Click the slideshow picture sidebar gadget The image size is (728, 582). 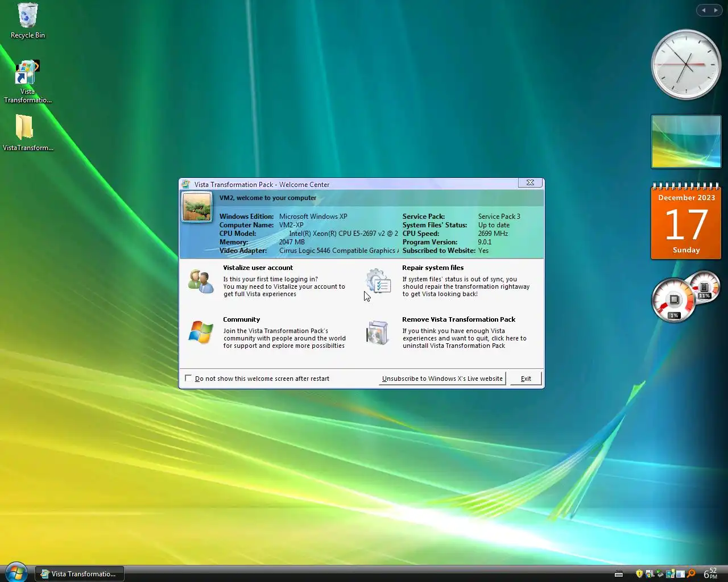coord(686,142)
